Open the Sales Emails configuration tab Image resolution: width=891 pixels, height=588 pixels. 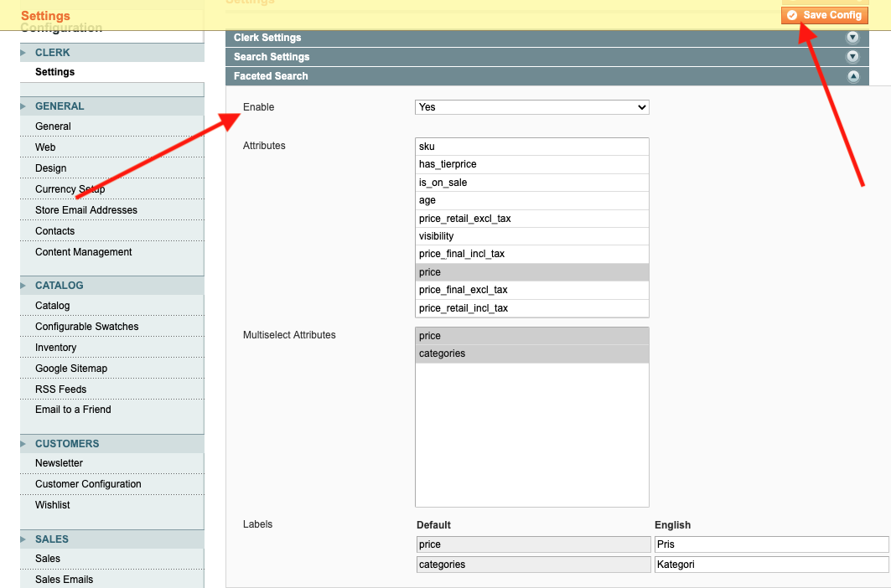(x=64, y=580)
